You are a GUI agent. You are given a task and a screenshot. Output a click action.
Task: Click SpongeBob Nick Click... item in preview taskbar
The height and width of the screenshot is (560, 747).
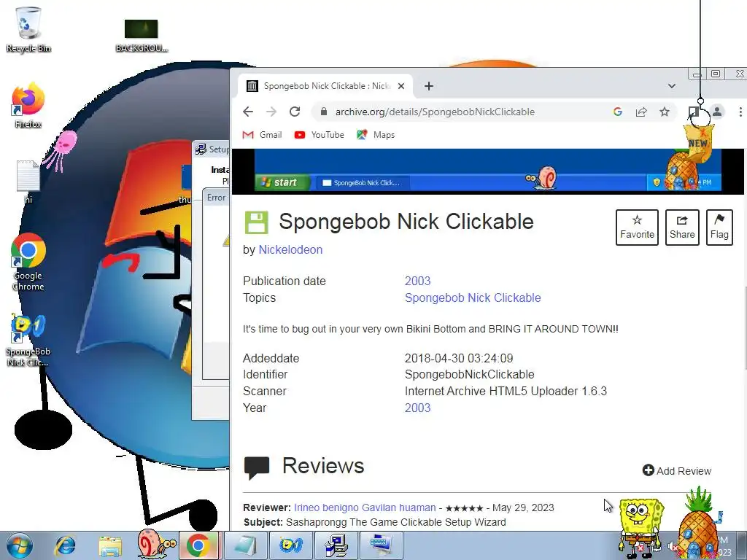(362, 183)
